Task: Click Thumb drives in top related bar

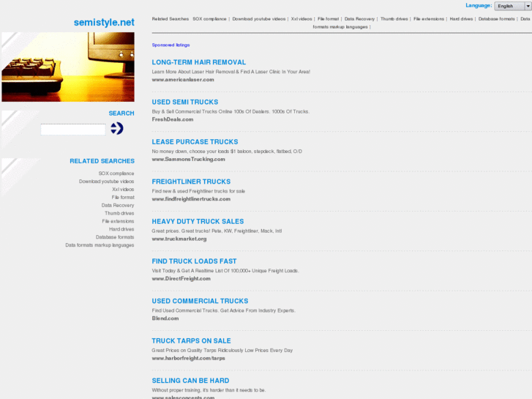Action: coord(394,19)
